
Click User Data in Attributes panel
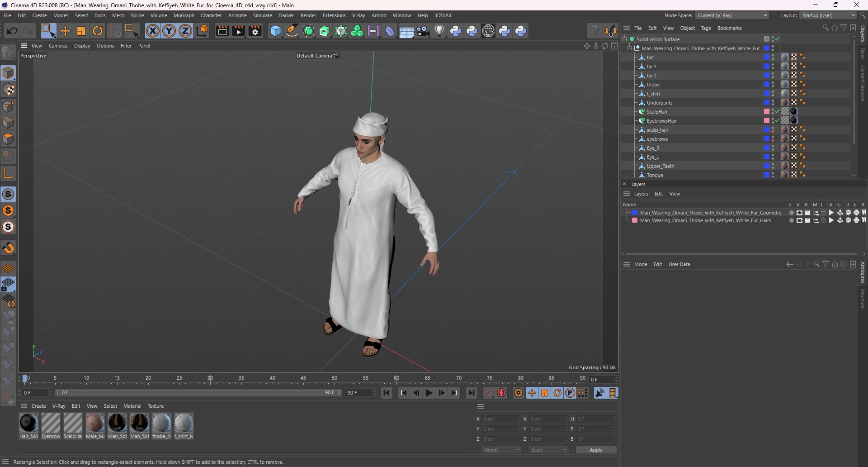tap(679, 264)
